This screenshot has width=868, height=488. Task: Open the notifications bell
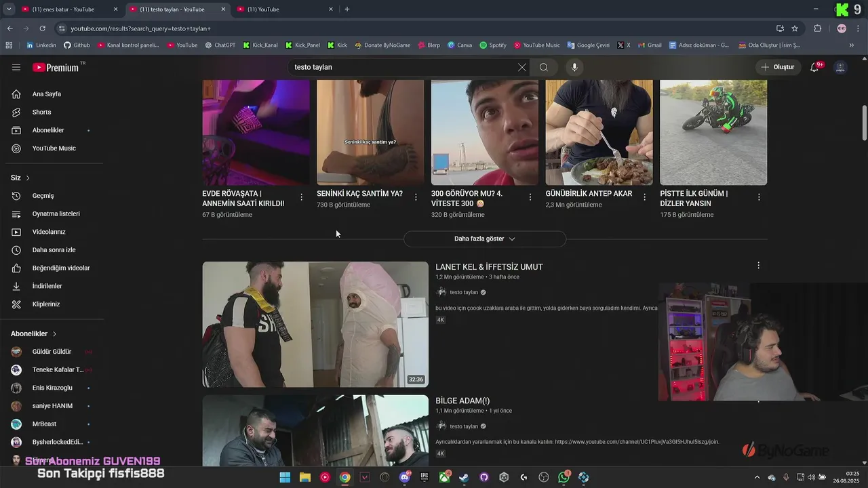pos(816,67)
